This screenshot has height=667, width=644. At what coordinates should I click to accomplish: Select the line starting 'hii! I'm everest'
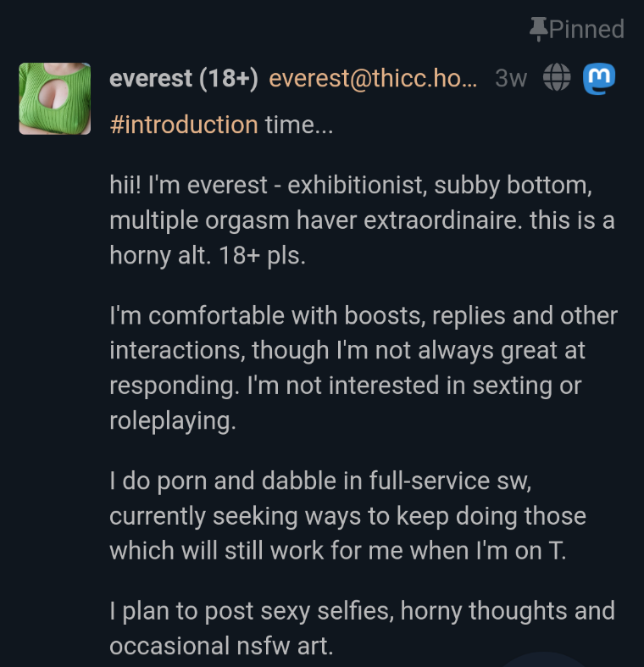coord(351,186)
